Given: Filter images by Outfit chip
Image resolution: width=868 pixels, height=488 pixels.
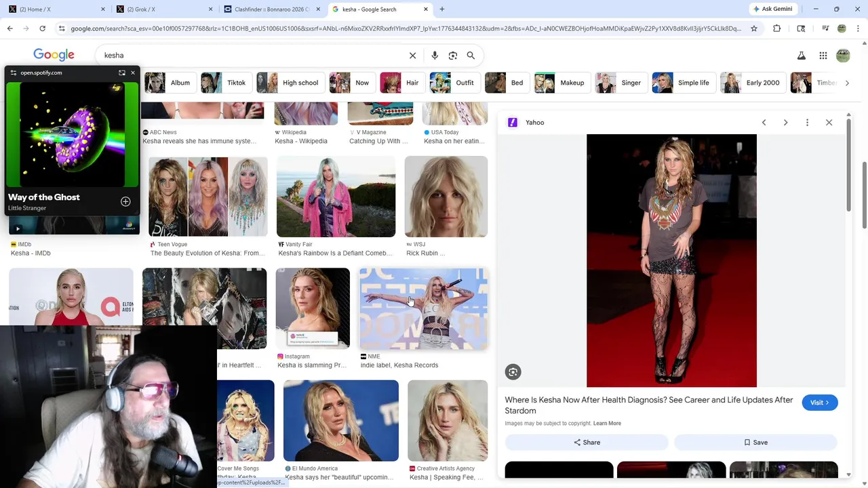Looking at the screenshot, I should pos(455,83).
